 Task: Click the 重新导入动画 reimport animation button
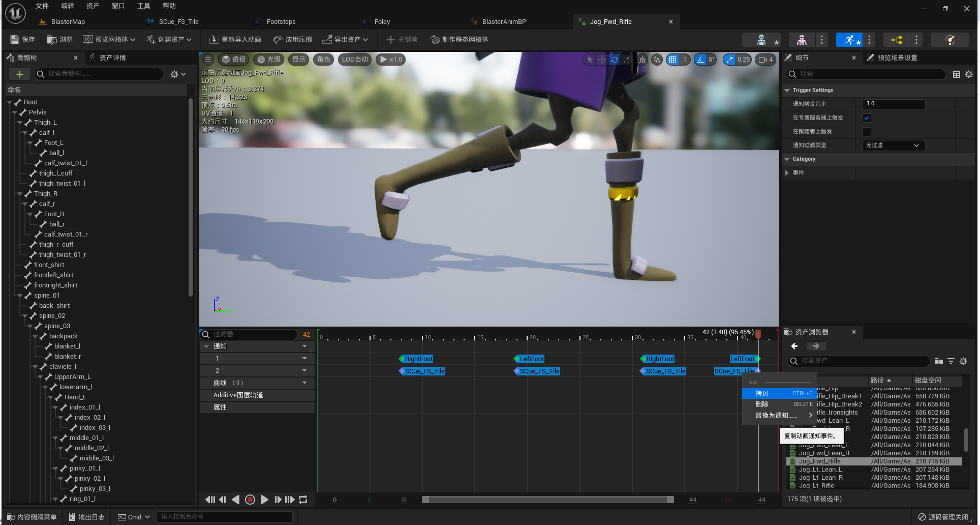pyautogui.click(x=235, y=40)
